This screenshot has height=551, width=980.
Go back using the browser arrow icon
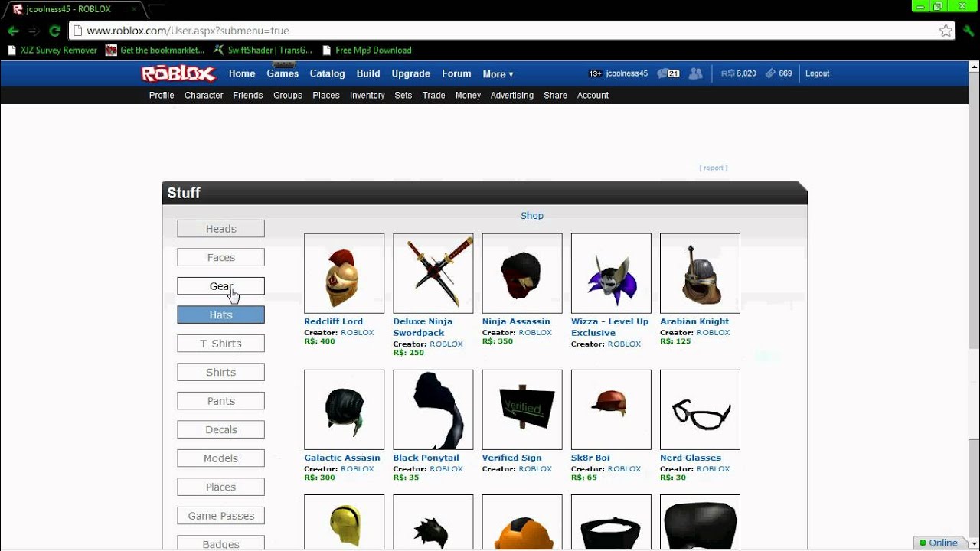click(14, 31)
